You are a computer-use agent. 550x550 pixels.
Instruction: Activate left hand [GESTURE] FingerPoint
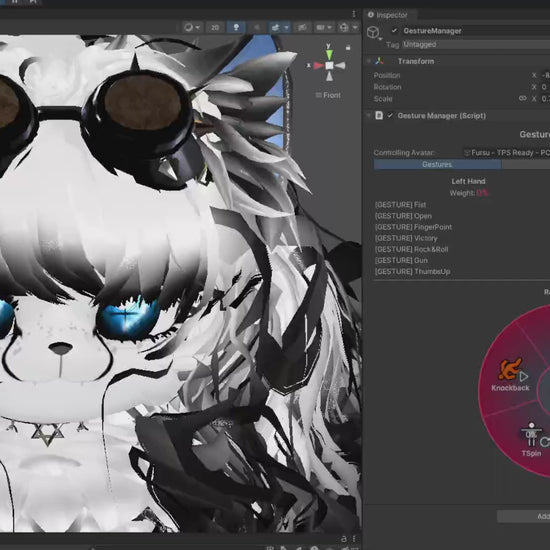pos(413,227)
